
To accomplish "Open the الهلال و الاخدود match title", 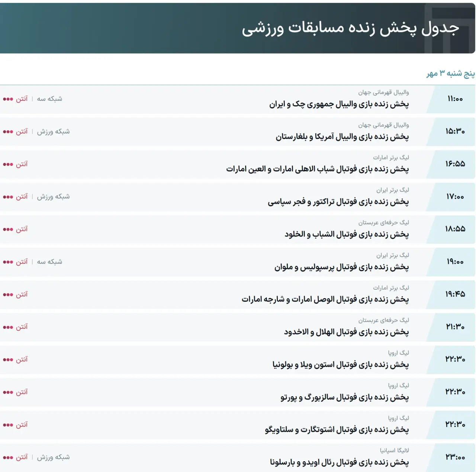I will coord(347,332).
